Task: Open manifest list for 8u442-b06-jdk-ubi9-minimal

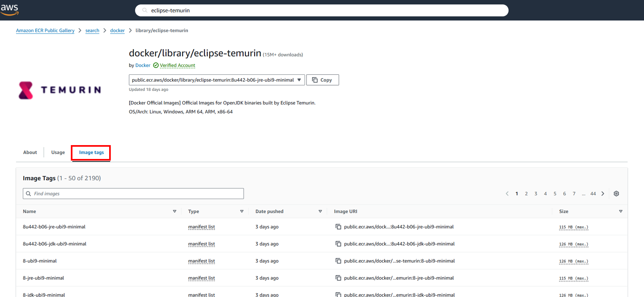Action: coord(202,244)
